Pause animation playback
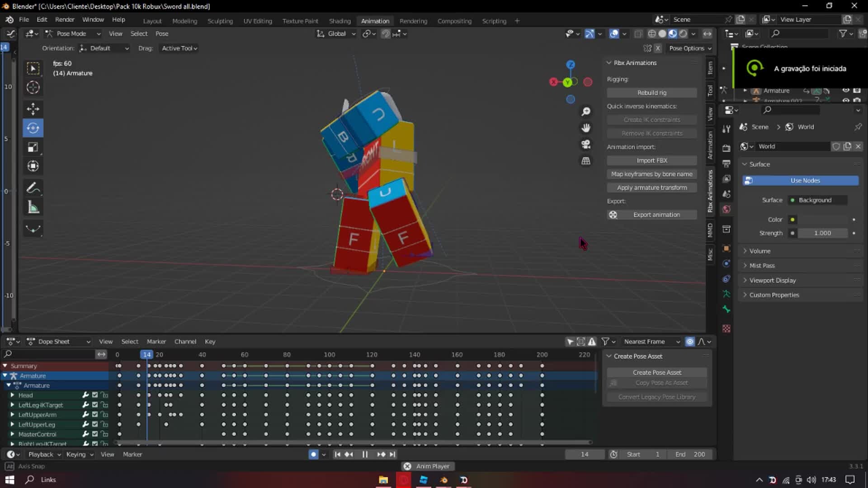The width and height of the screenshot is (868, 488). tap(365, 454)
